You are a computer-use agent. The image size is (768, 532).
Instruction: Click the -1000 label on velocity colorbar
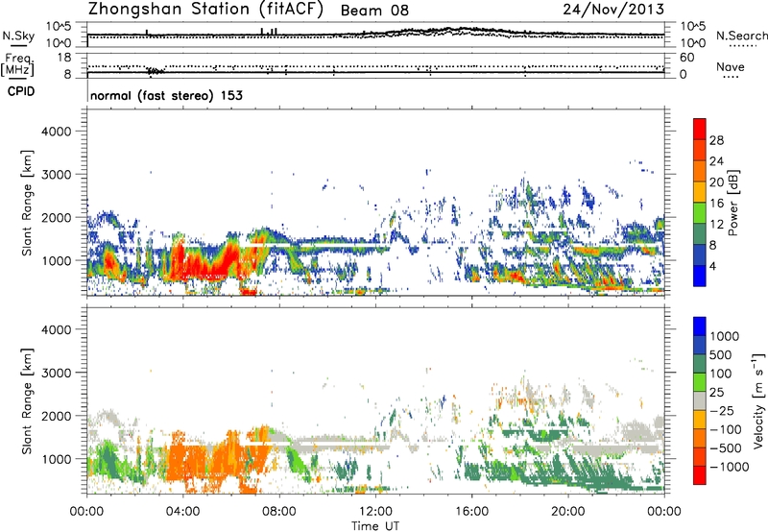coord(730,467)
